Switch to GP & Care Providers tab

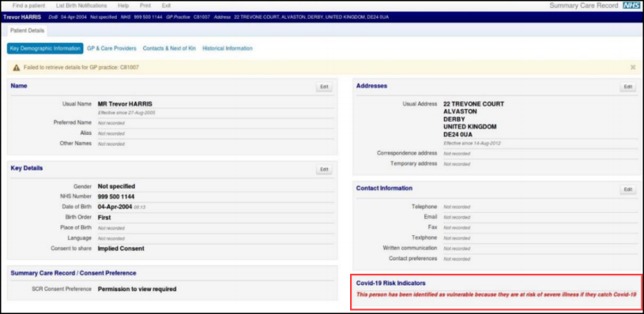111,48
